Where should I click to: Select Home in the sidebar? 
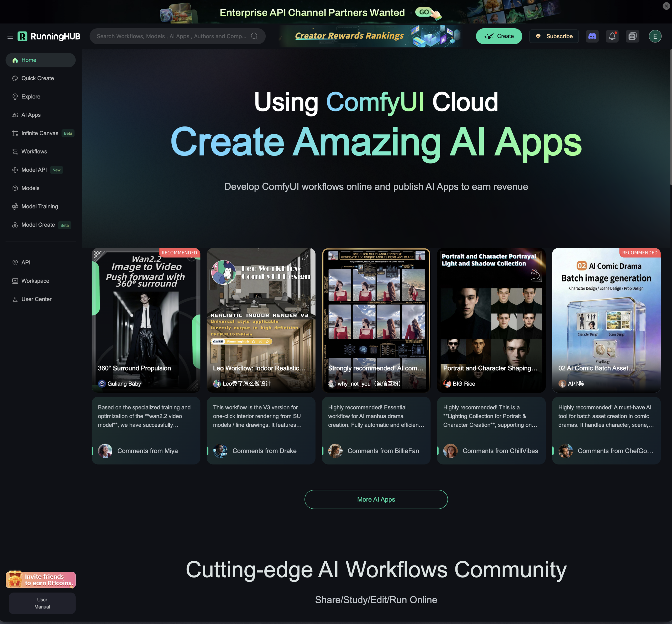point(40,60)
